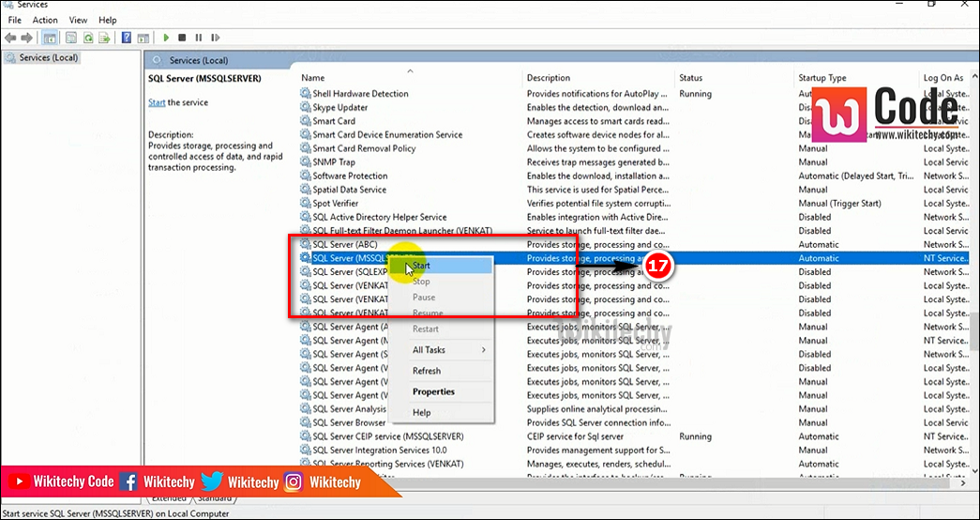
Task: Click the green Start Service toolbar icon
Action: (166, 38)
